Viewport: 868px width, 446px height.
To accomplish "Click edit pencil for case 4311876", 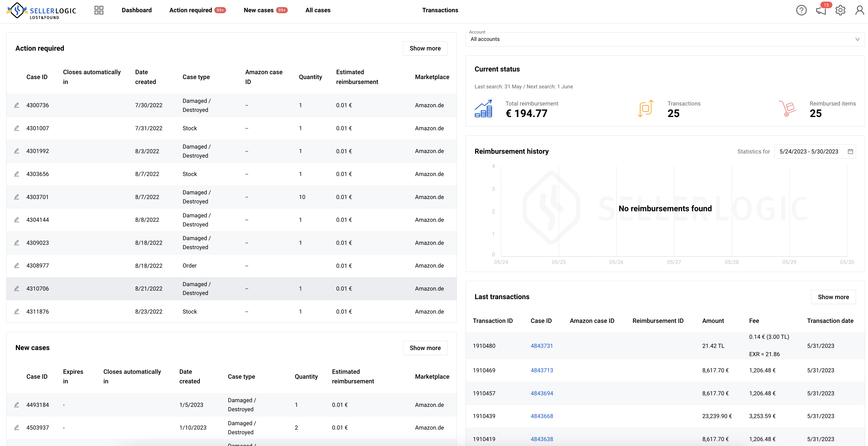I will (x=16, y=312).
